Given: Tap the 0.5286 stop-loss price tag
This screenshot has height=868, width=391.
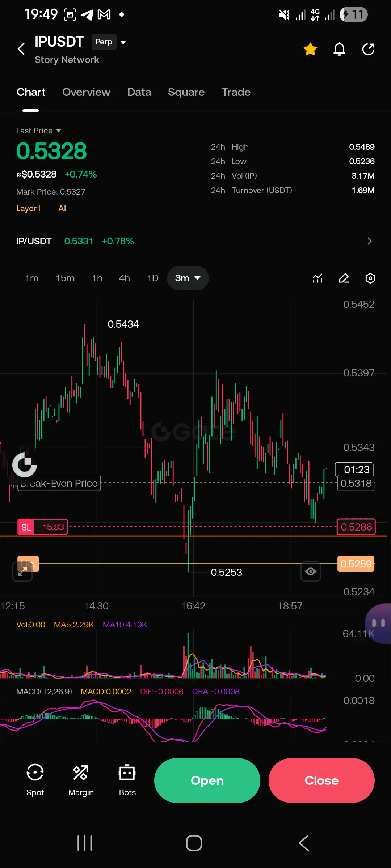Looking at the screenshot, I should click(x=356, y=527).
